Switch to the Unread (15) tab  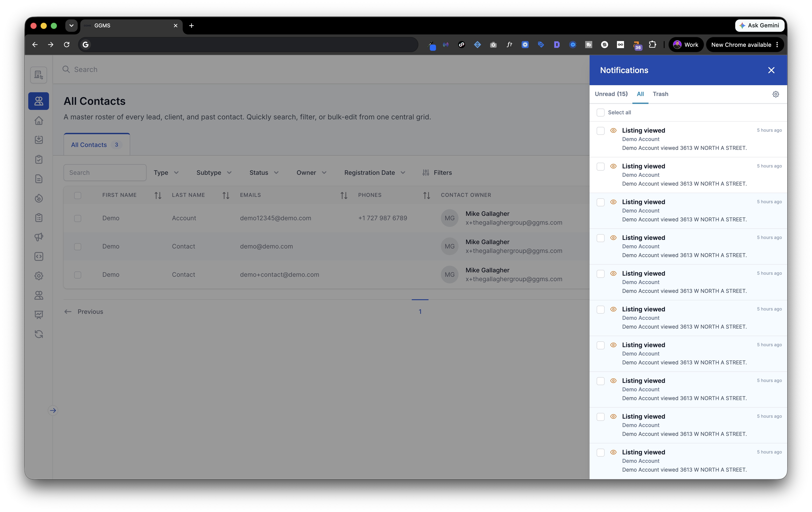611,94
